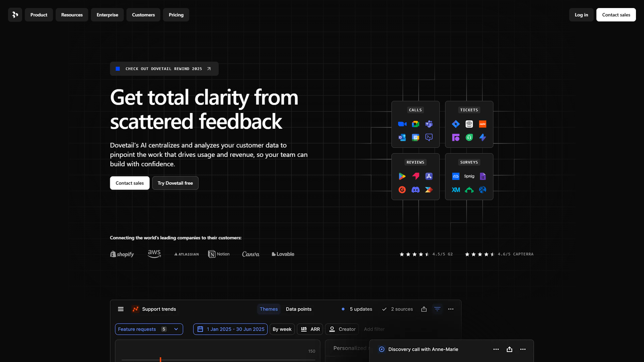Switch to the Themes tab
Viewport: 644px width, 362px height.
[x=269, y=309]
